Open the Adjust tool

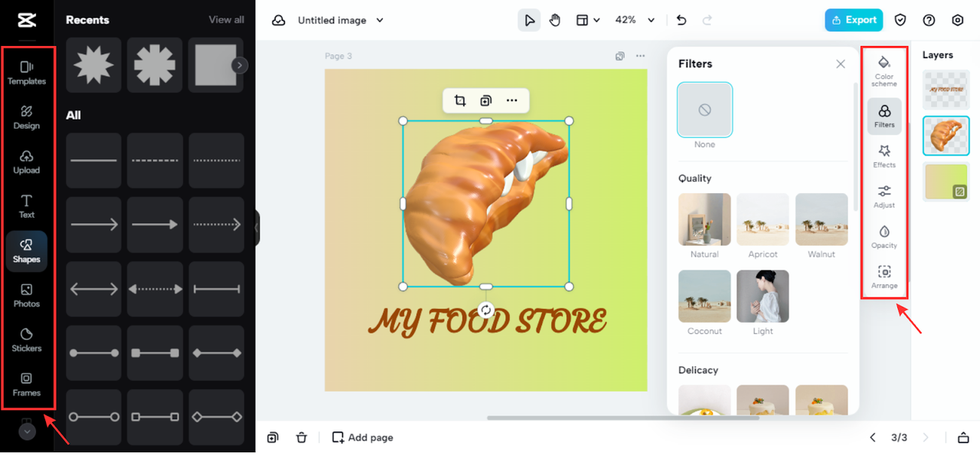click(x=884, y=196)
